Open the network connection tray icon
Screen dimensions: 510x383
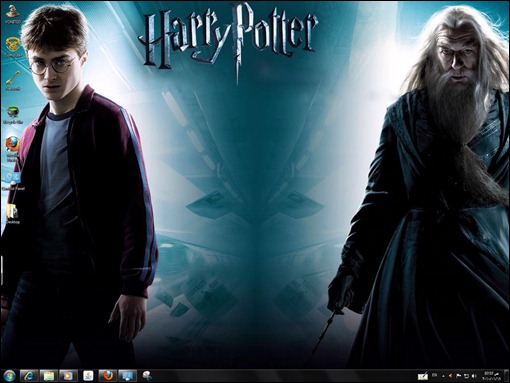tap(466, 376)
